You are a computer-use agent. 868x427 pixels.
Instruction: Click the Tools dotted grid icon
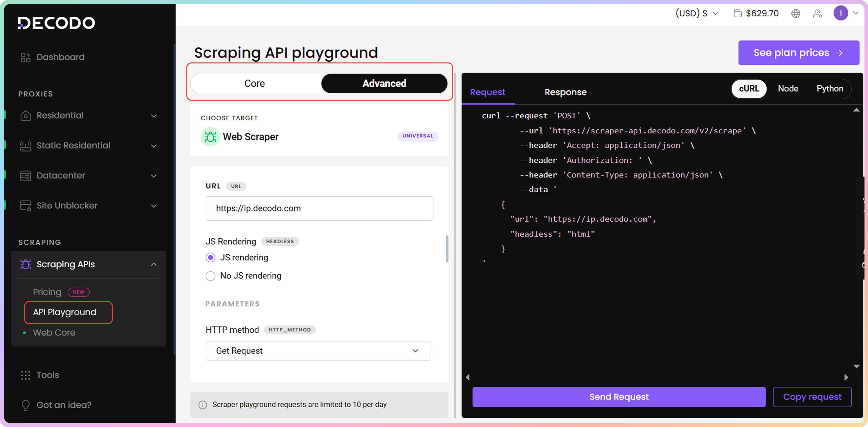click(25, 375)
